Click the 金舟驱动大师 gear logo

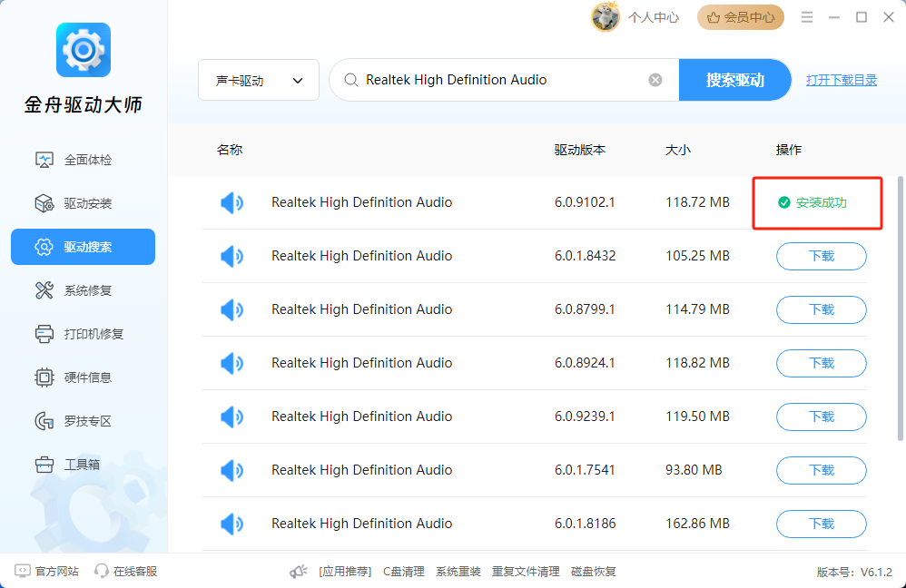click(84, 50)
